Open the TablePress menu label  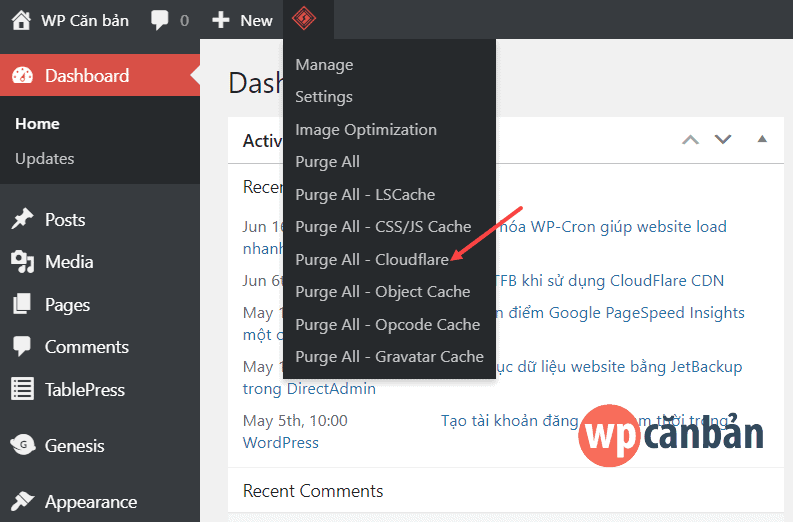pos(84,389)
